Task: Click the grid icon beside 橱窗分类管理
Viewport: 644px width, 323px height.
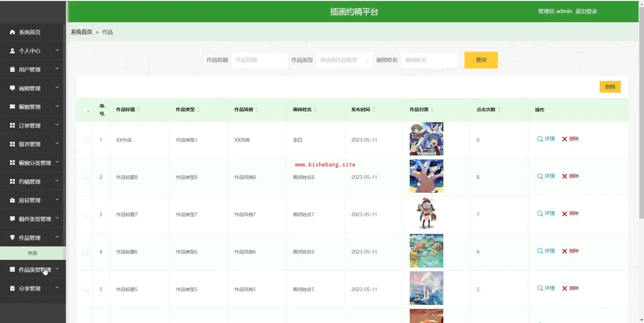Action: (12, 163)
